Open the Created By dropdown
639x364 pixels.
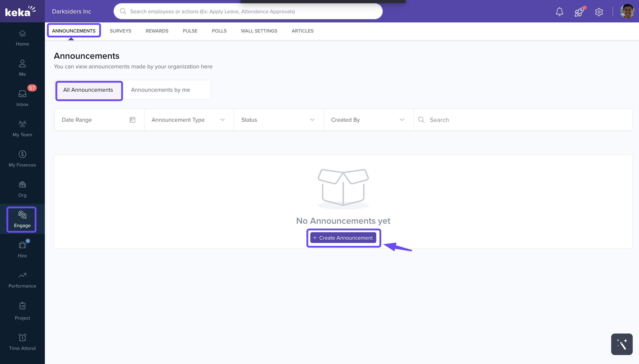(x=368, y=120)
